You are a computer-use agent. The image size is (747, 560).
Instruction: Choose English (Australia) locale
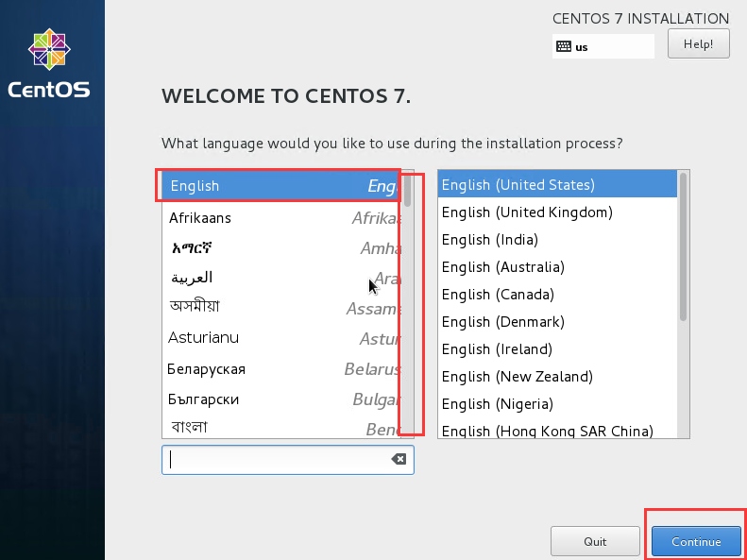pyautogui.click(x=557, y=266)
